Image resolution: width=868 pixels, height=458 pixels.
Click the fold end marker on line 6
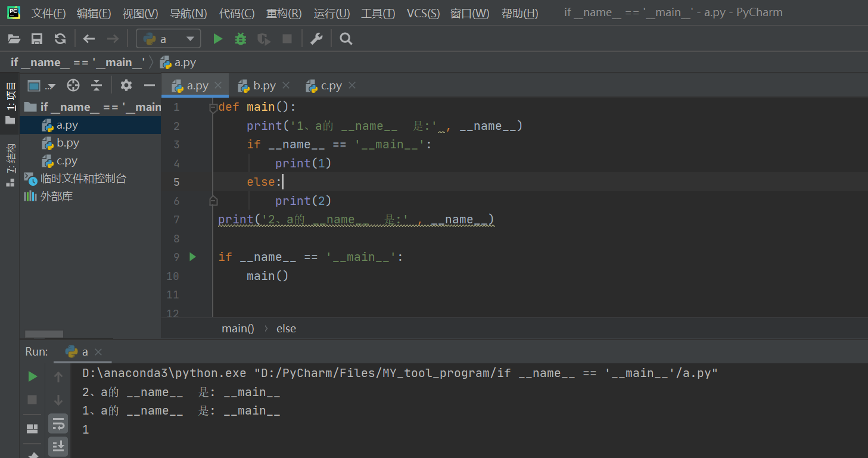[x=213, y=201]
